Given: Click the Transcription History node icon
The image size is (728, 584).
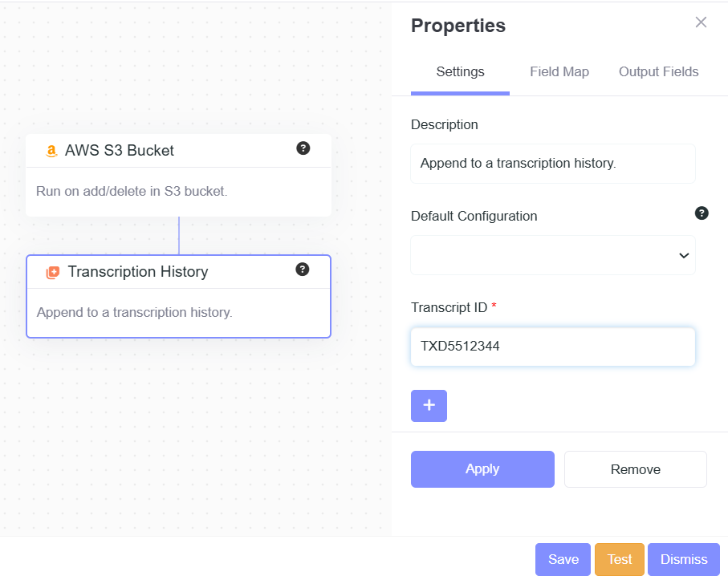Looking at the screenshot, I should point(53,273).
